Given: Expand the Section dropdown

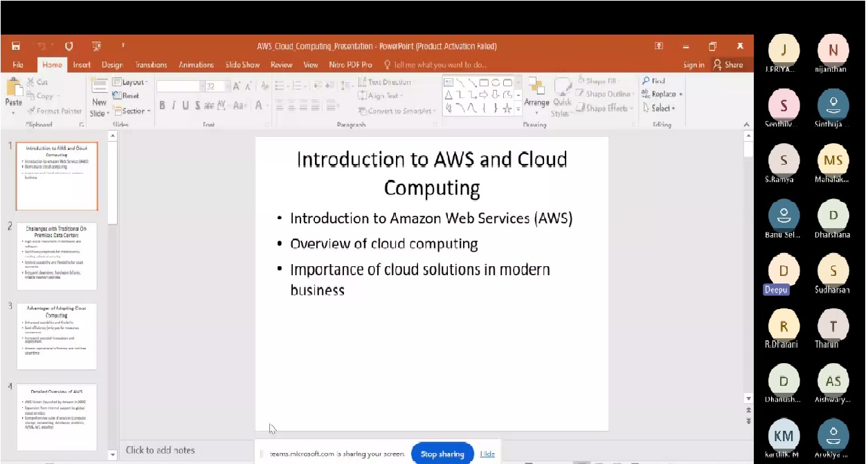Looking at the screenshot, I should pyautogui.click(x=132, y=111).
